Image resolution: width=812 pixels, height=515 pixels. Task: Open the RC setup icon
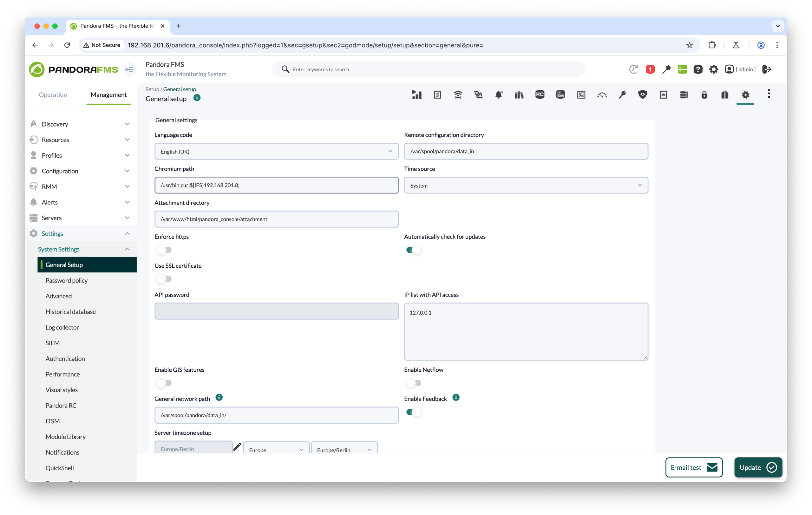[x=540, y=95]
